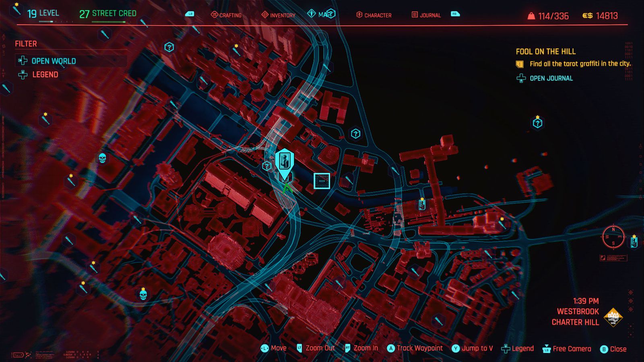The width and height of the screenshot is (644, 362).
Task: Click Zoom Out prompt
Action: pyautogui.click(x=316, y=348)
